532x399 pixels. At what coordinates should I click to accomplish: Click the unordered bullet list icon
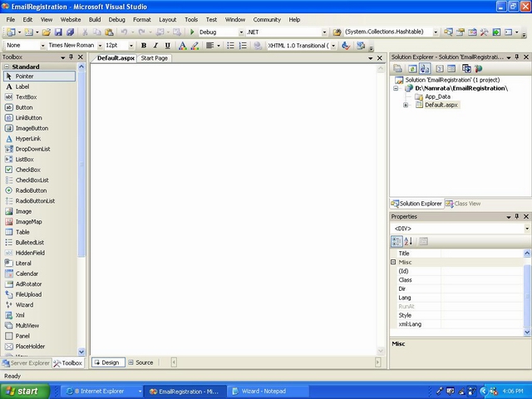coord(230,46)
